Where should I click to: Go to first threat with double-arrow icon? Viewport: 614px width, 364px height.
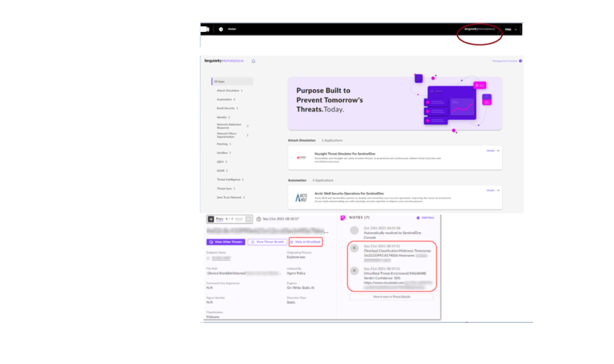click(210, 219)
